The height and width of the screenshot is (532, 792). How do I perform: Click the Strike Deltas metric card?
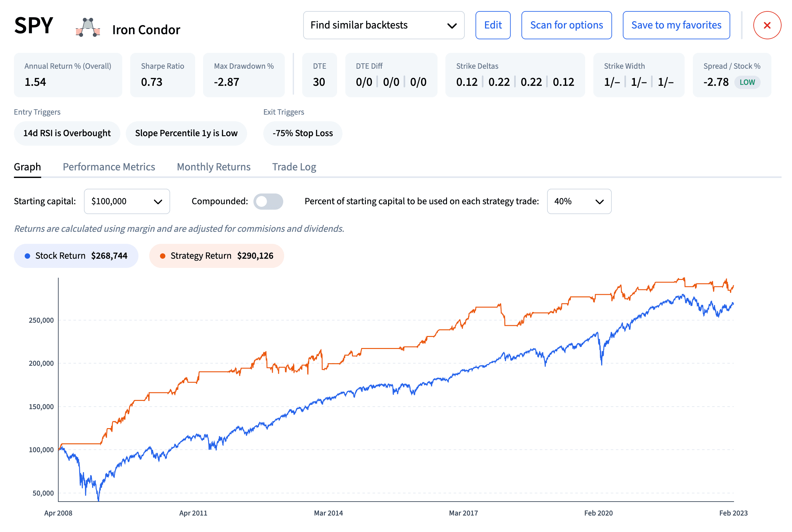[514, 75]
